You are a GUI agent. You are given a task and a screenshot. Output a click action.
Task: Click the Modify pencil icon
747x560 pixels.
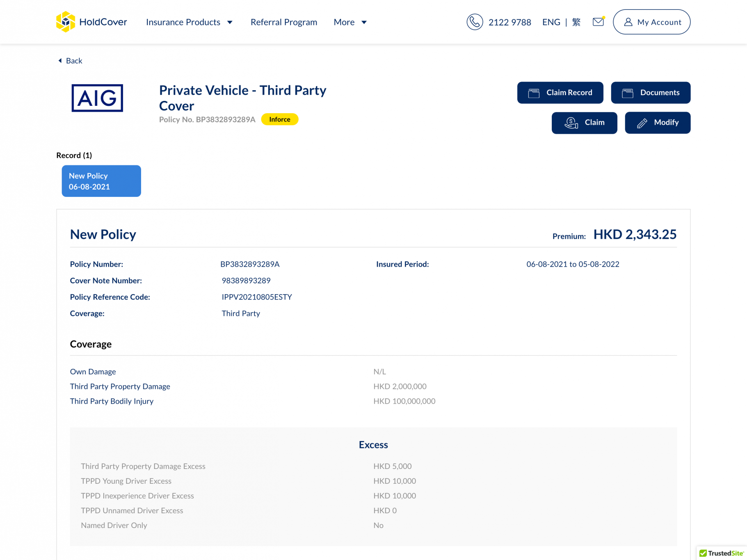(642, 123)
